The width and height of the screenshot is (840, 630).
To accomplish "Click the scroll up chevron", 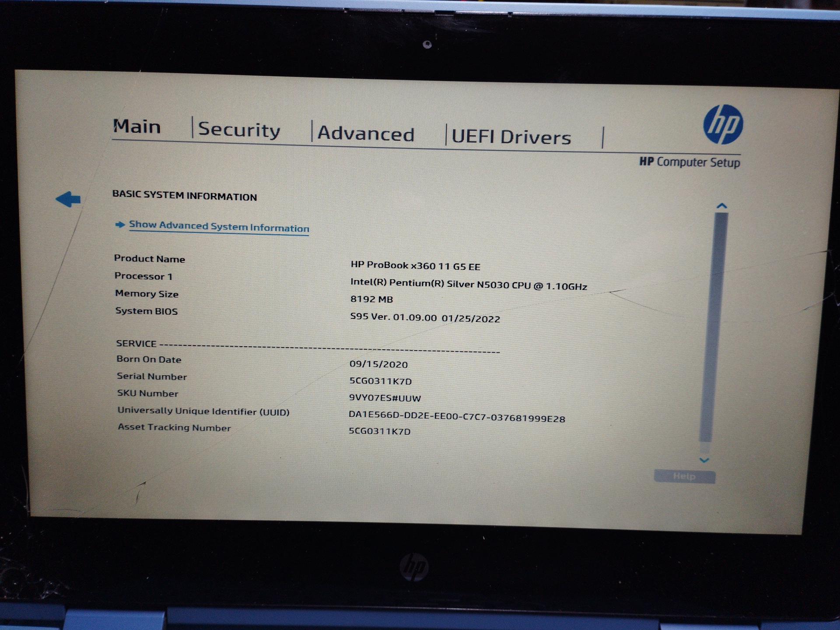I will tap(722, 206).
